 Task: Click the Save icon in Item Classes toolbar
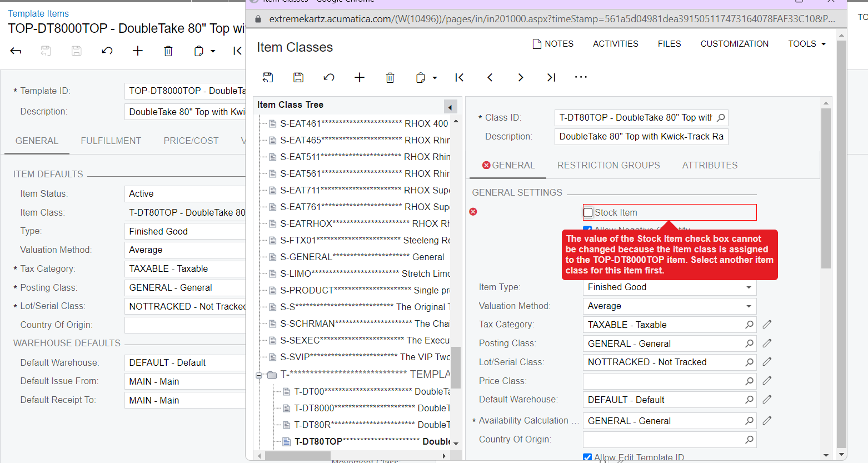pyautogui.click(x=298, y=77)
